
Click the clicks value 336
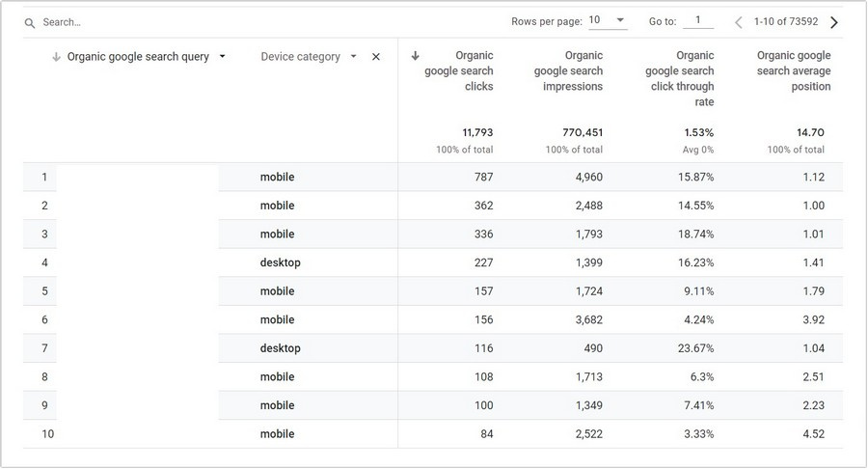(x=483, y=234)
